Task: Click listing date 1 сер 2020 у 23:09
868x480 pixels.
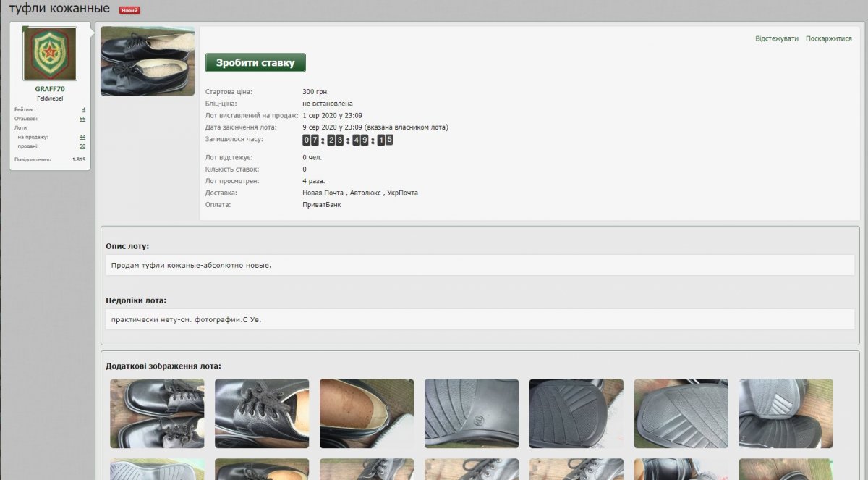Action: [x=333, y=115]
